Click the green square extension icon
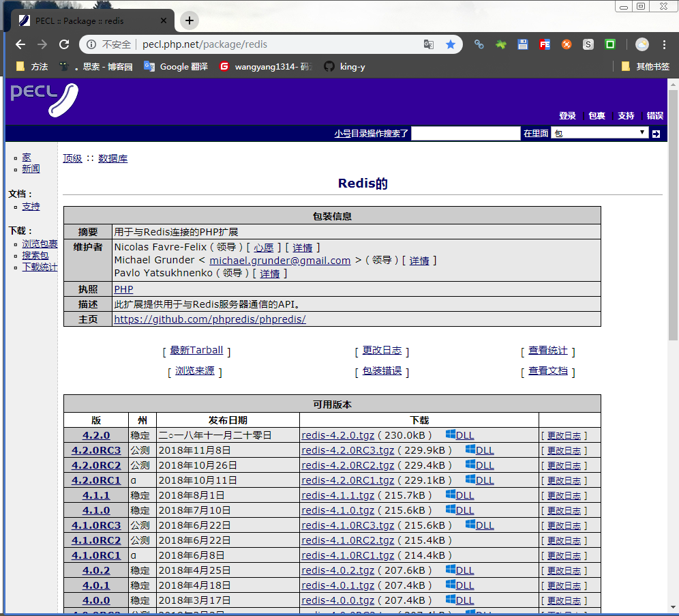679x616 pixels. click(610, 44)
